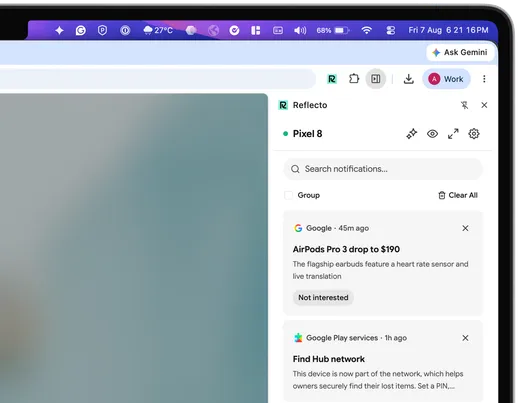Screen dimensions: 520x403
Task: Click the Pixel 8 device name
Action: coord(307,134)
